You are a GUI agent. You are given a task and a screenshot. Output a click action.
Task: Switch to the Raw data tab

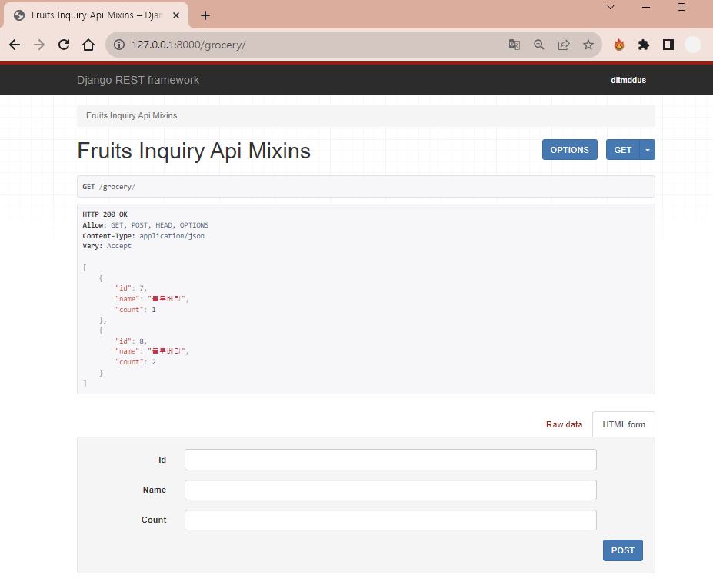pos(564,424)
